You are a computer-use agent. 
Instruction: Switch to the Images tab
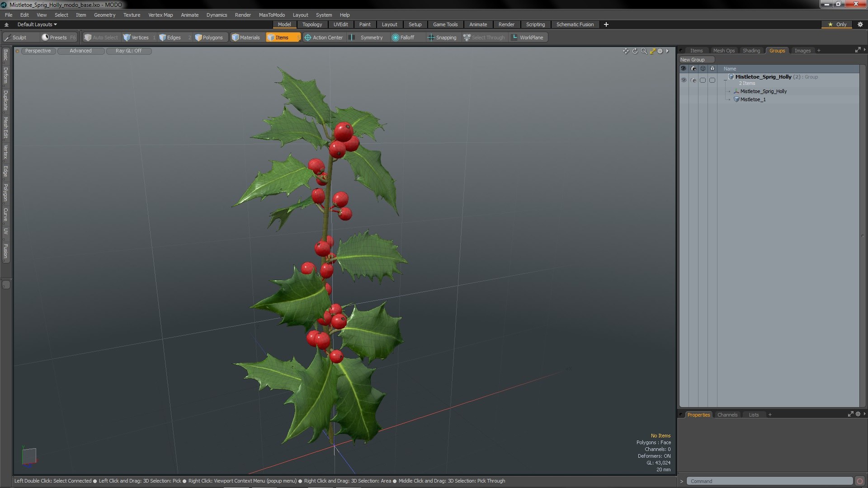802,51
